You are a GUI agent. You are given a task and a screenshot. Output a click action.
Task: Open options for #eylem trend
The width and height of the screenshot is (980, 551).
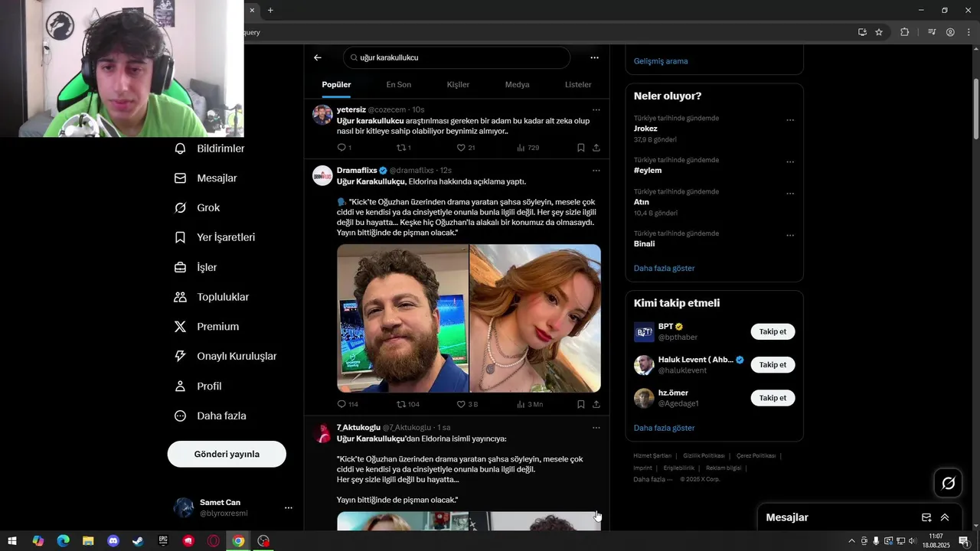click(790, 162)
